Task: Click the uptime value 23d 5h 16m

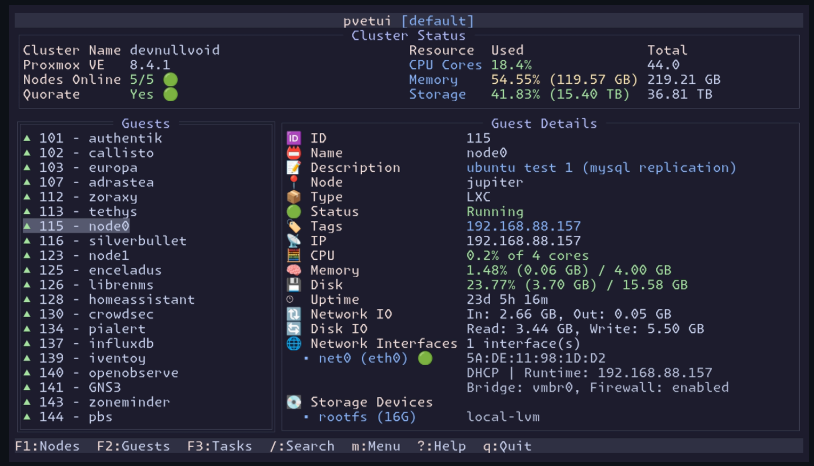Action: point(507,299)
